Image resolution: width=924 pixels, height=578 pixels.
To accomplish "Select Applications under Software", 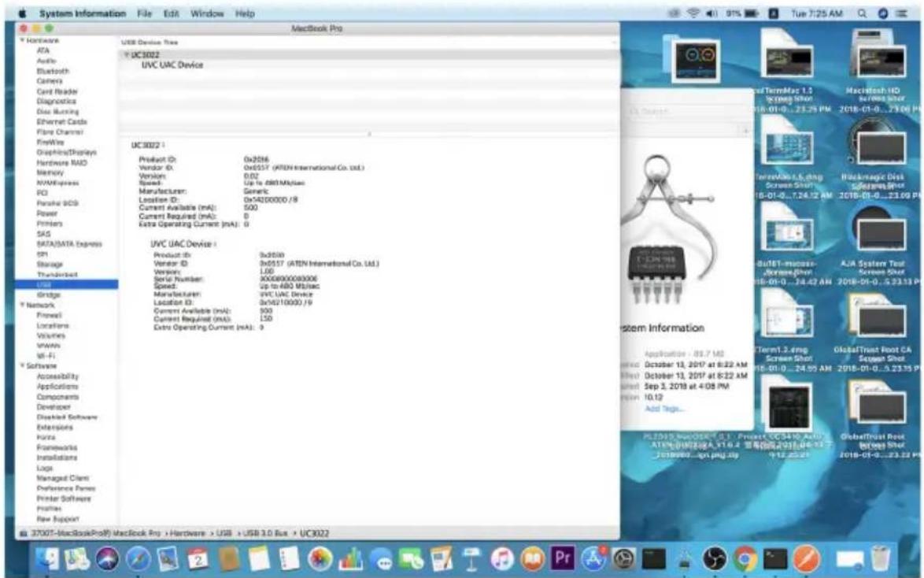I will (x=57, y=387).
